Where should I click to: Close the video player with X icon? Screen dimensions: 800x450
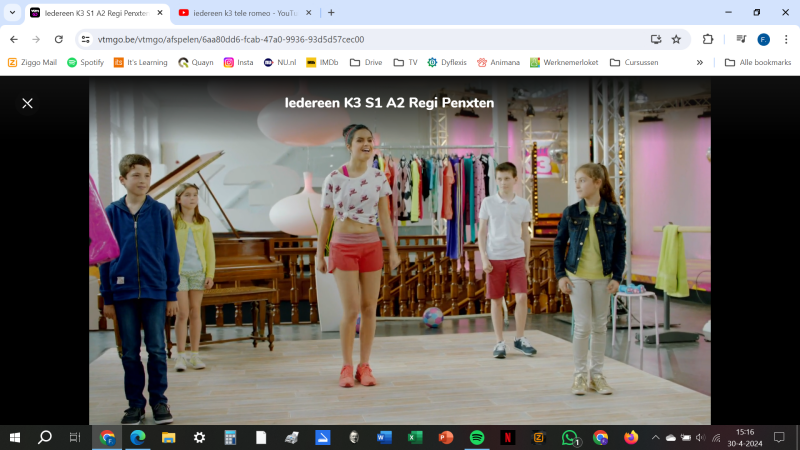point(27,103)
